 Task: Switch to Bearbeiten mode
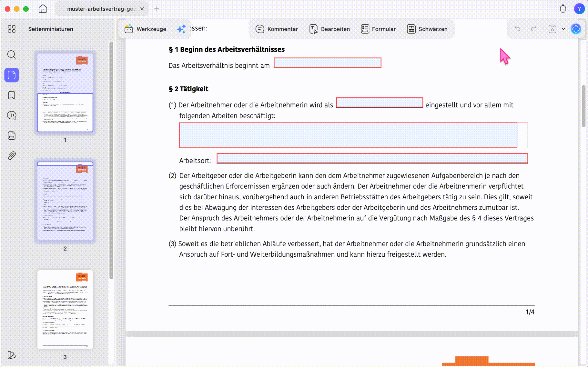(x=329, y=29)
